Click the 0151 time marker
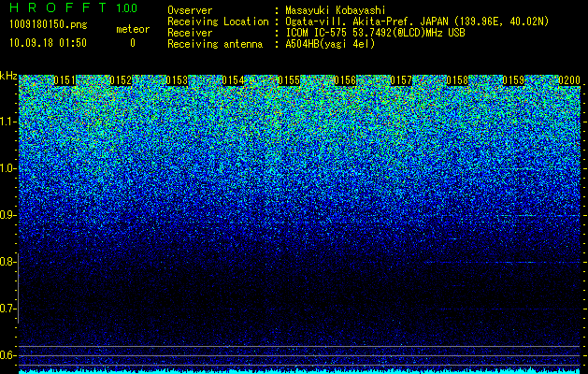The height and width of the screenshot is (374, 588). (x=65, y=80)
